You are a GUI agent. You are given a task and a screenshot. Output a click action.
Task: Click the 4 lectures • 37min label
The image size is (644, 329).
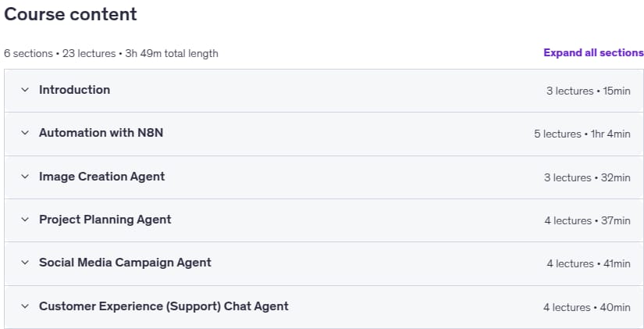[587, 221]
